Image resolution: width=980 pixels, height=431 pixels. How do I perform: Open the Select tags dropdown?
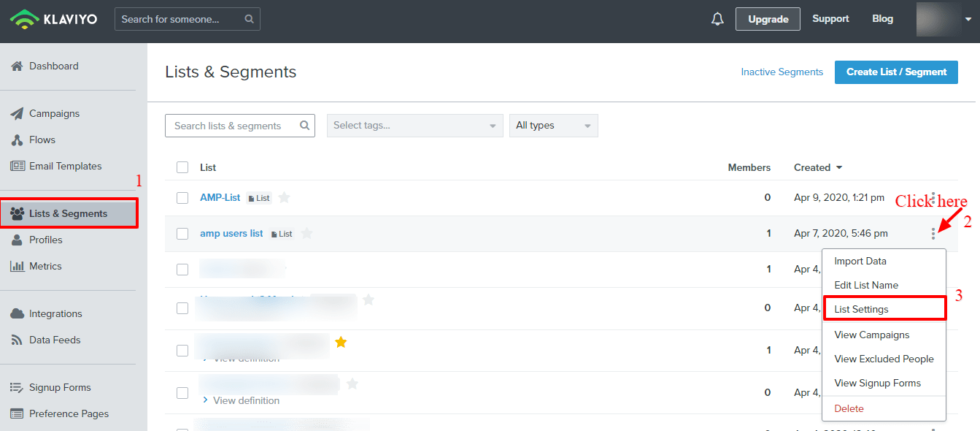pyautogui.click(x=415, y=126)
